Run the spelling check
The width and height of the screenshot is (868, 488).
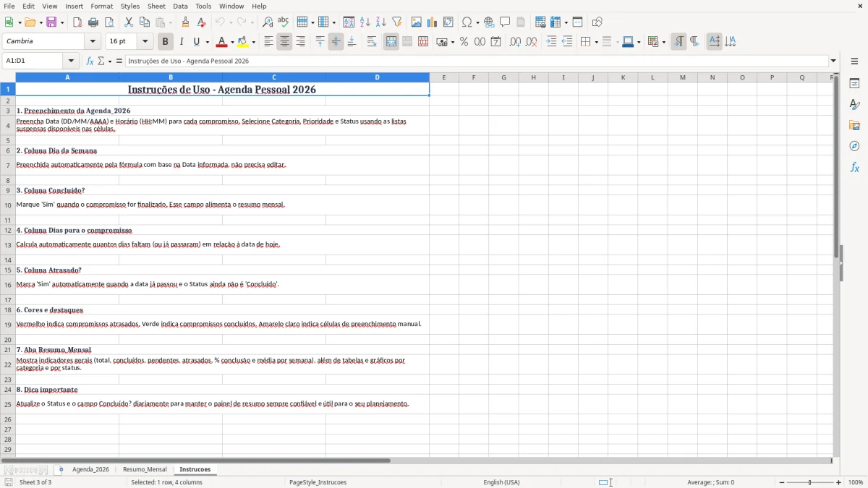(284, 22)
